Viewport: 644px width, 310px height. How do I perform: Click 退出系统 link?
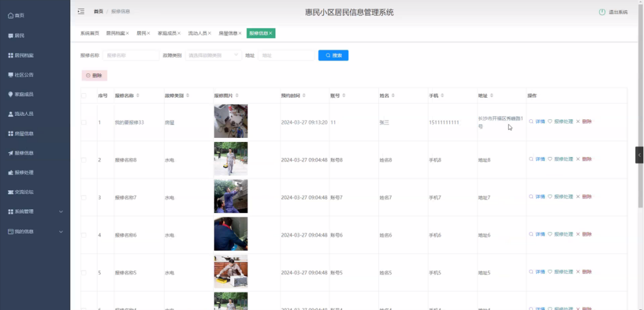(x=618, y=12)
